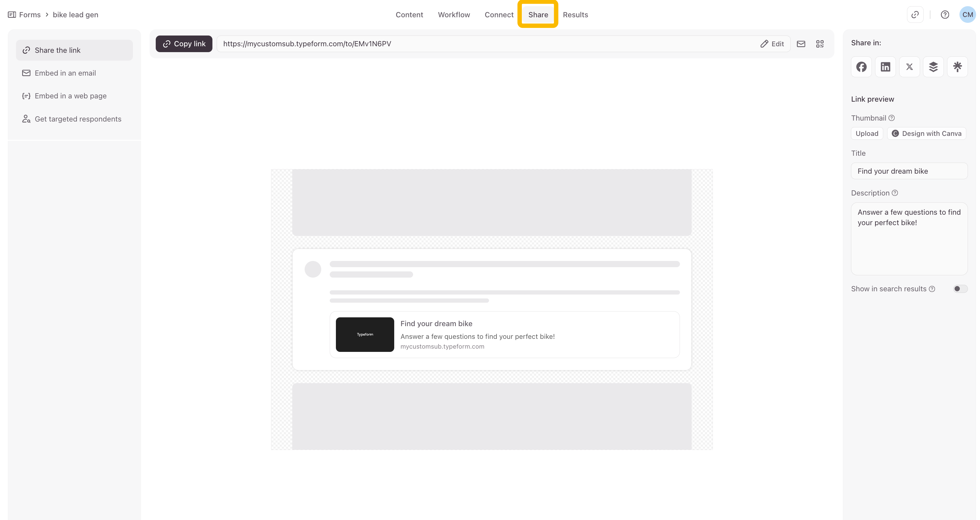
Task: Open QR code icon beside link
Action: coord(820,44)
